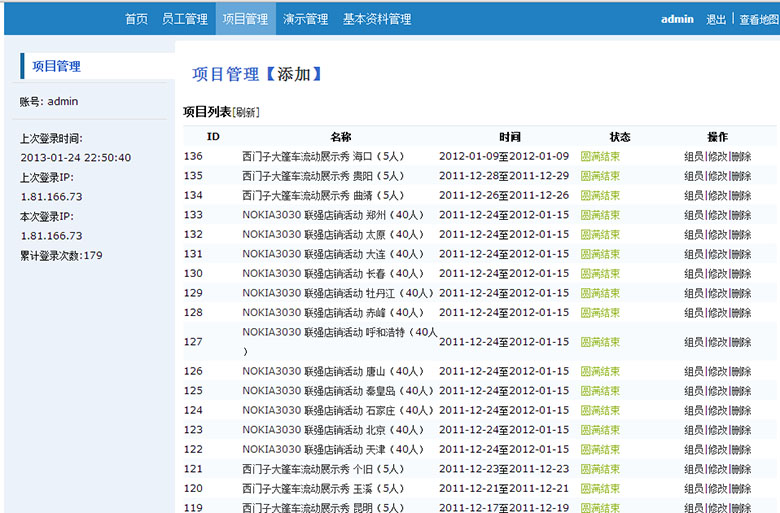Image resolution: width=780 pixels, height=513 pixels.
Task: Click project name NOKIA3030 联强店销活动 秦皇岛（40人）
Action: [x=338, y=391]
